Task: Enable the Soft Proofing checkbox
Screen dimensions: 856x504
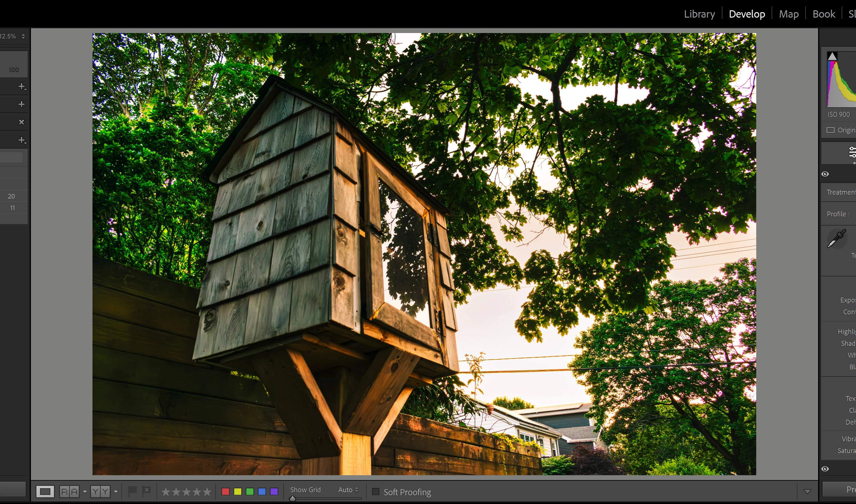Action: tap(375, 492)
